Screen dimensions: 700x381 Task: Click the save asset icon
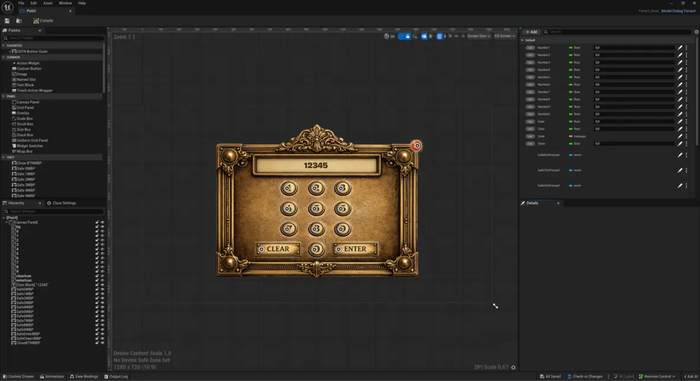click(7, 21)
